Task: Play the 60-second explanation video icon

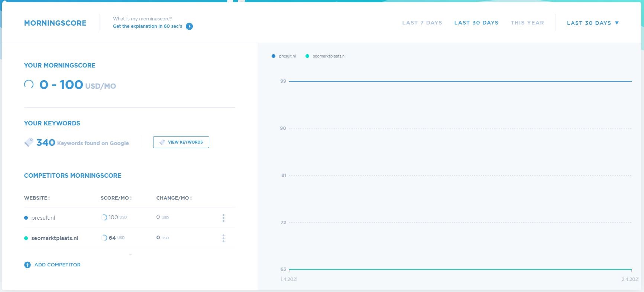Action: 189,26
